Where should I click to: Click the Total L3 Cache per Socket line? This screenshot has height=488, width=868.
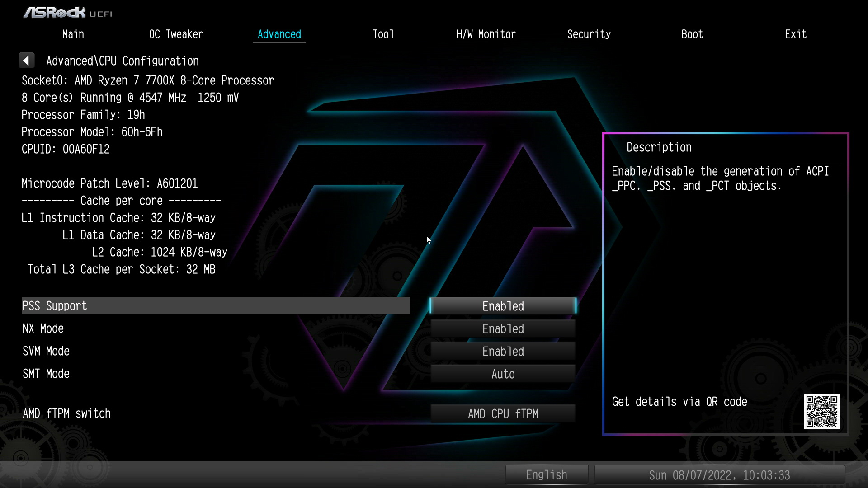[x=121, y=269]
